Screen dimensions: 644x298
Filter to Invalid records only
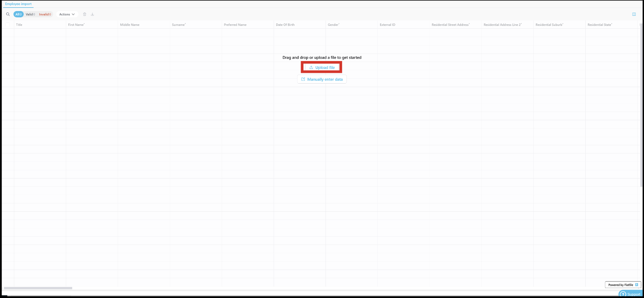[x=45, y=14]
